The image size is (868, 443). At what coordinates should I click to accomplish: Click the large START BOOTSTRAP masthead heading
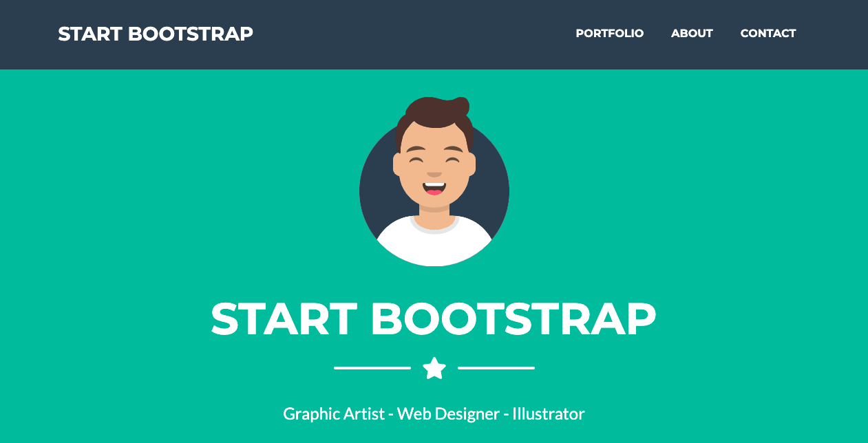434,319
